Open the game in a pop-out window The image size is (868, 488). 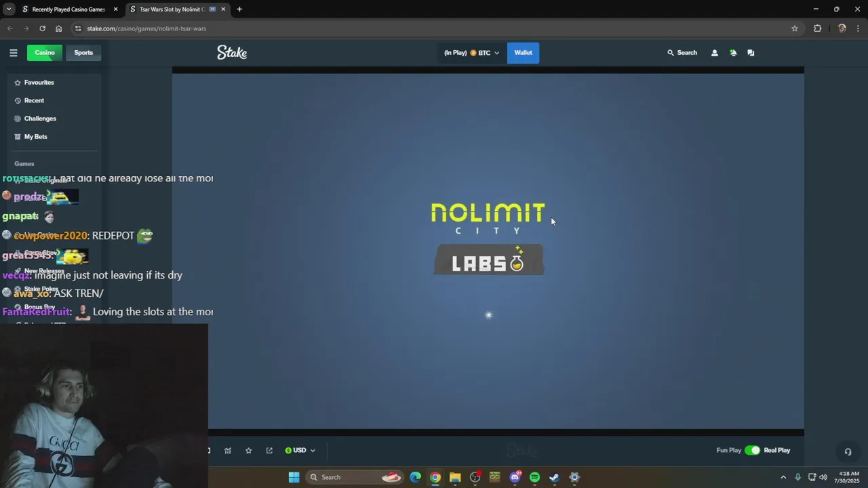click(269, 451)
